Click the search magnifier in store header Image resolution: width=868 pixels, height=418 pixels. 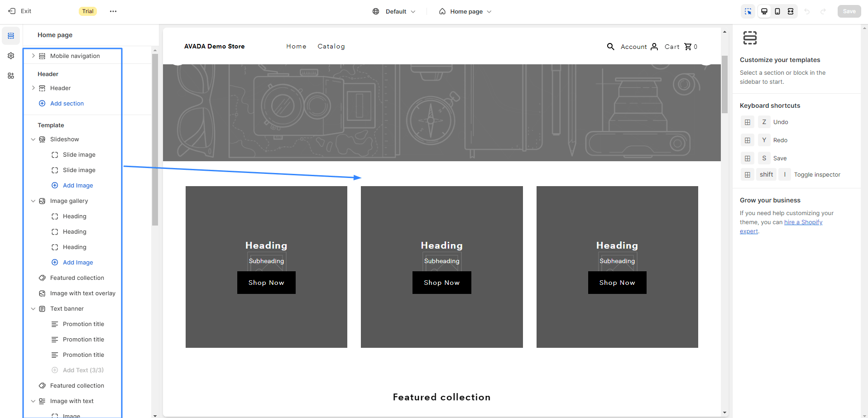pos(610,47)
